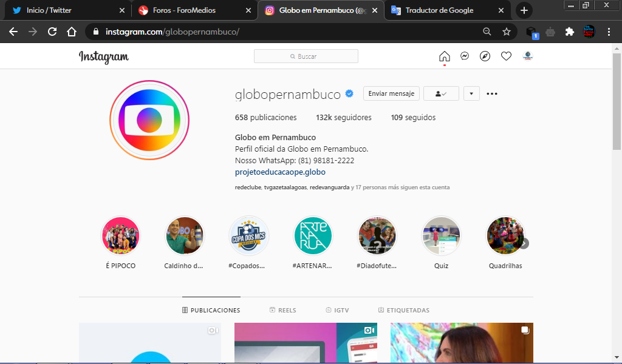Open Chrome profile avatar

(x=589, y=32)
